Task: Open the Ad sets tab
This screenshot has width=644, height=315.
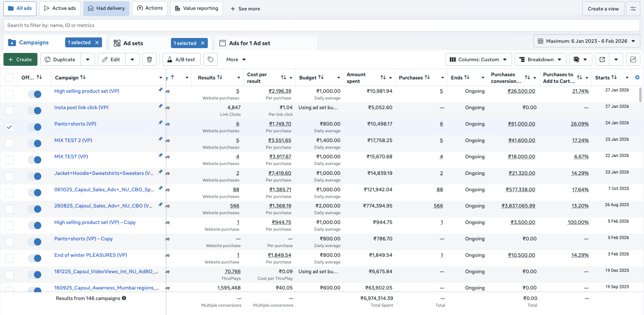Action: [x=133, y=43]
